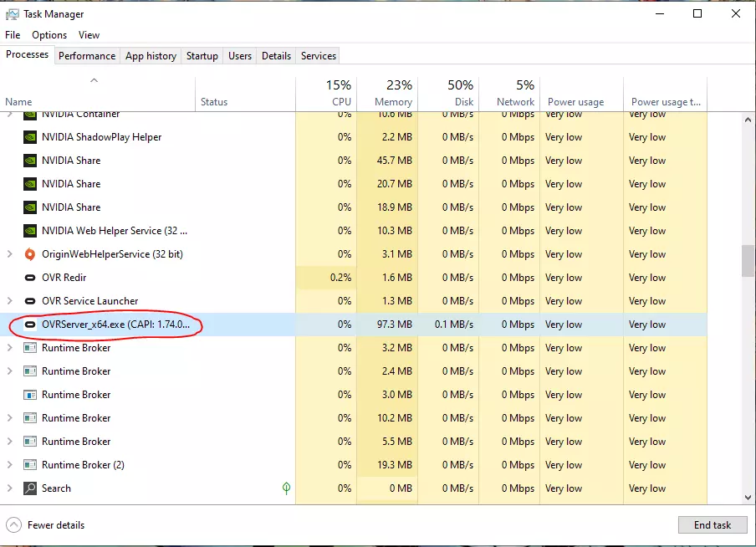Click the NVIDIA ShadowPlay Helper icon
Viewport: 756px width, 547px height.
(30, 137)
